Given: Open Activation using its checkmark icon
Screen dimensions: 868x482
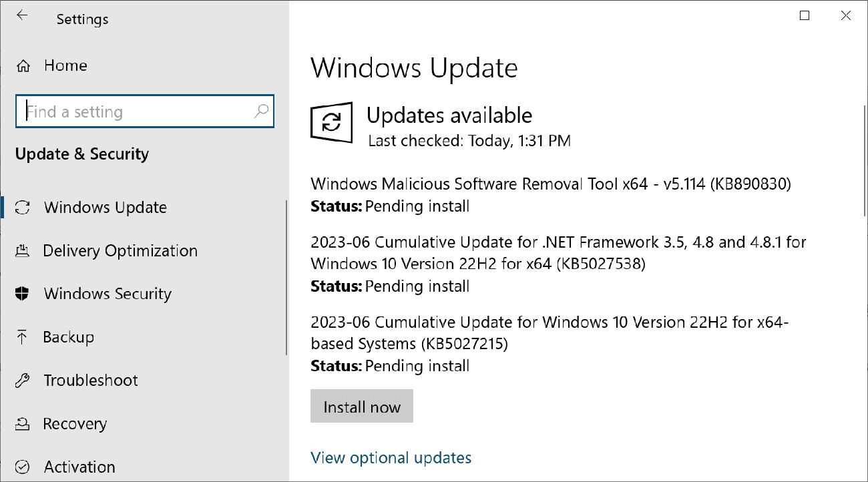Looking at the screenshot, I should tap(22, 467).
